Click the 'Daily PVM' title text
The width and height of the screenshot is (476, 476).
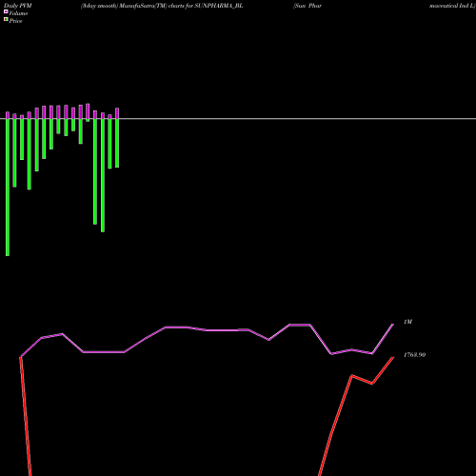tap(18, 6)
